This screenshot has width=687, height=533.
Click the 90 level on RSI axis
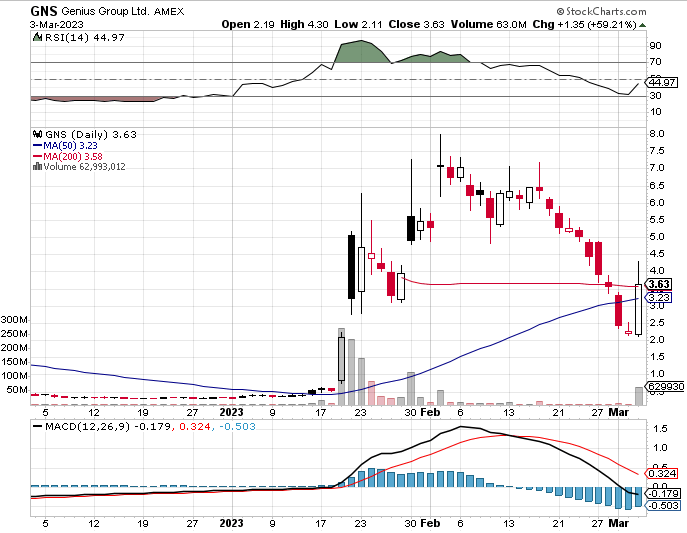(655, 46)
